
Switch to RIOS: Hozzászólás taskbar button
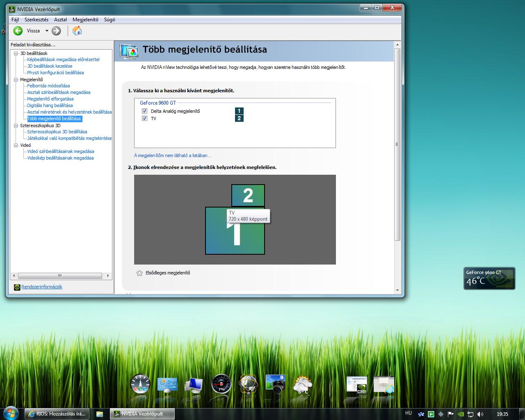click(x=57, y=414)
